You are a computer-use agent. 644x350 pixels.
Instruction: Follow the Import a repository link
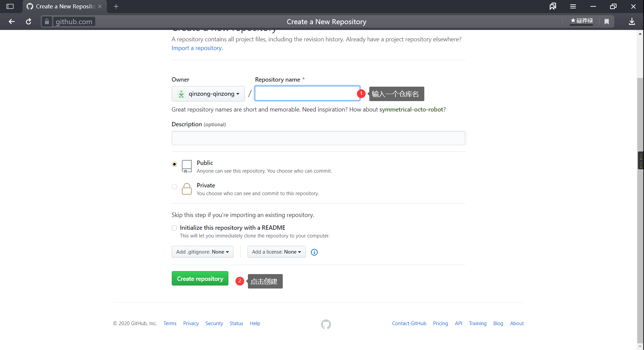pyautogui.click(x=197, y=48)
